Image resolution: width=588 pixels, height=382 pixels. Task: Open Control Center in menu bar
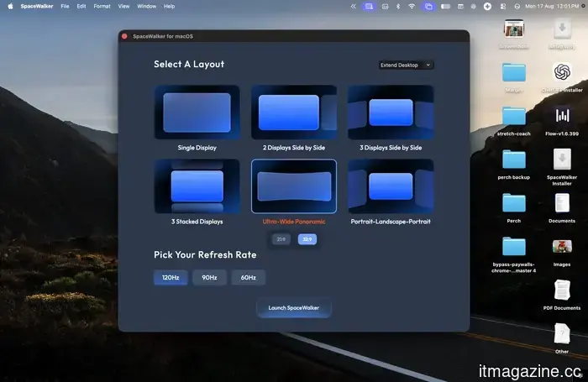[503, 6]
